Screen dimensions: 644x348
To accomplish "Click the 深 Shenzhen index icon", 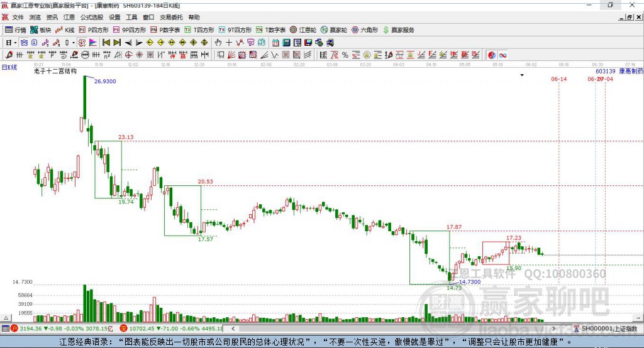I will [124, 329].
